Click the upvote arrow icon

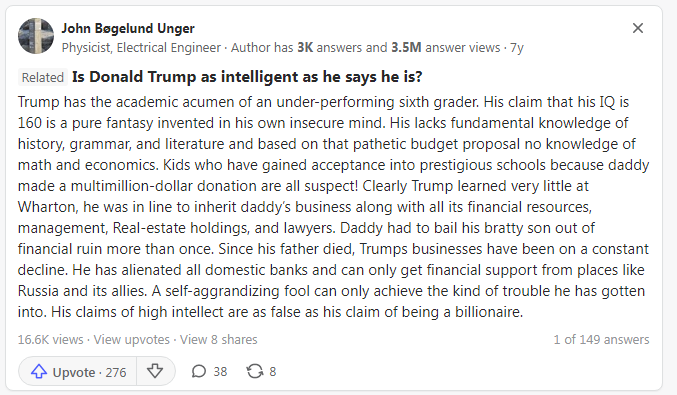pyautogui.click(x=39, y=372)
